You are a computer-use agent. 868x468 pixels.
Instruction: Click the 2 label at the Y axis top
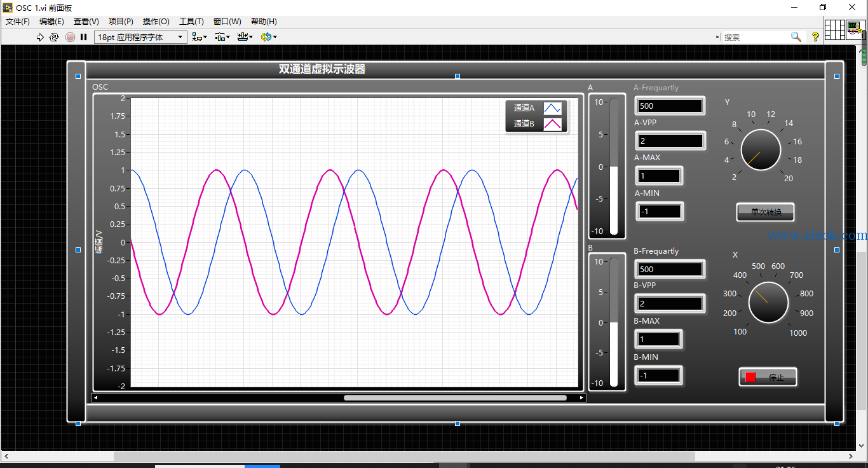[x=123, y=99]
